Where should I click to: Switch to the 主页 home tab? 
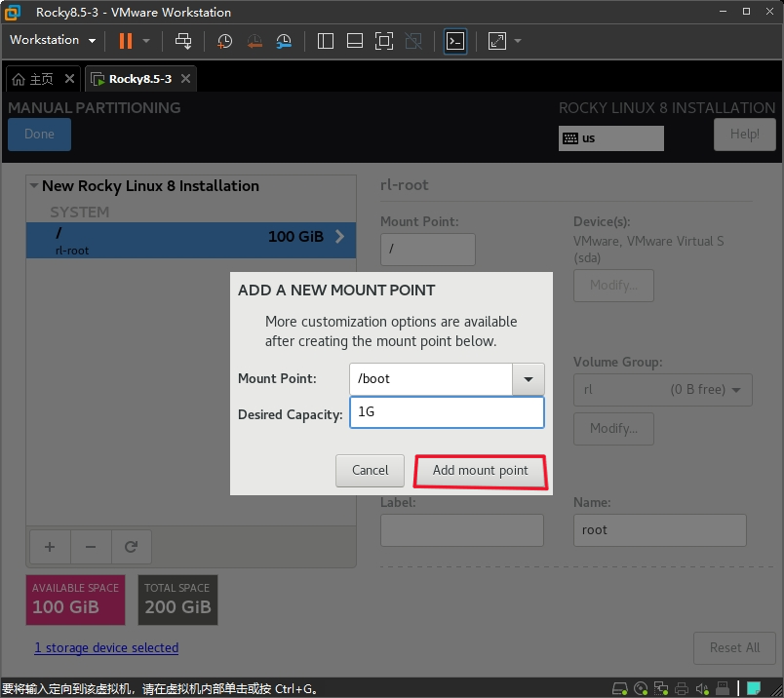click(x=33, y=79)
